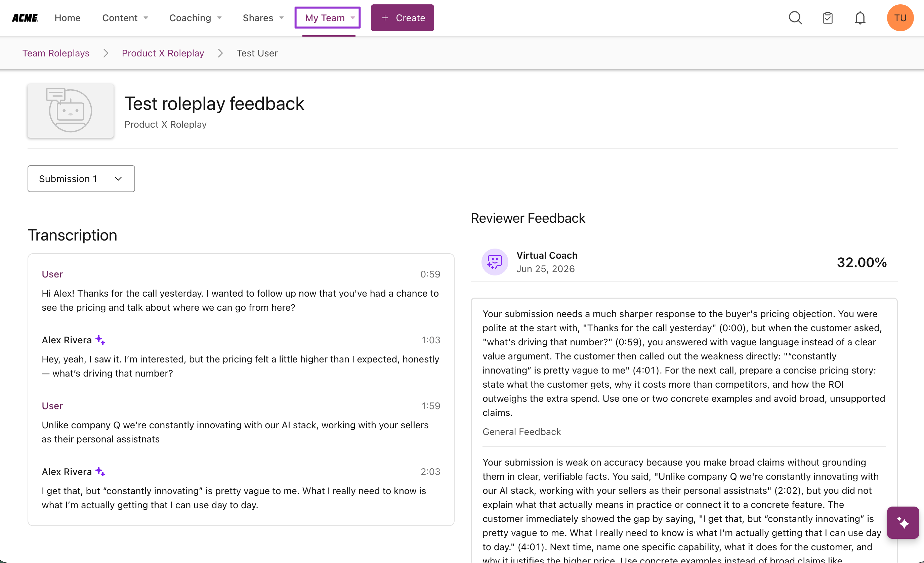This screenshot has height=563, width=924.
Task: Click the User speaker label at 0:59
Action: coord(52,274)
